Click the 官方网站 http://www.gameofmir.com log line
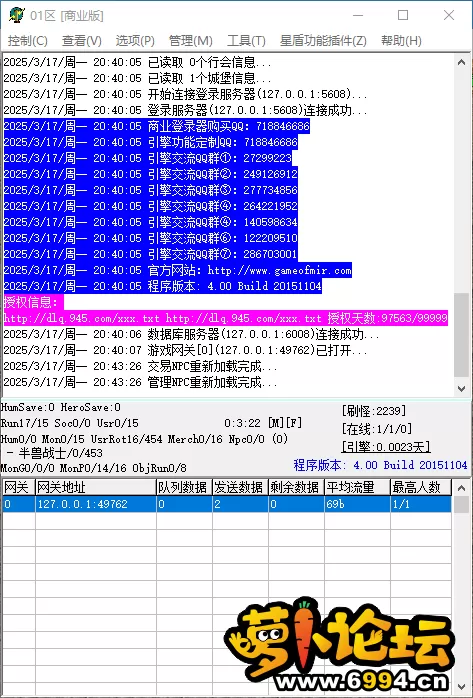 click(178, 271)
